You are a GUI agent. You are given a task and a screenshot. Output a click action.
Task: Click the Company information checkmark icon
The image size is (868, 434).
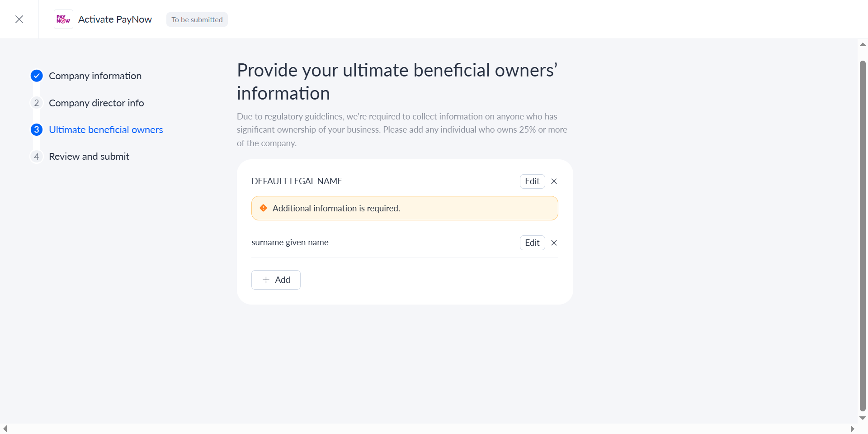tap(37, 76)
